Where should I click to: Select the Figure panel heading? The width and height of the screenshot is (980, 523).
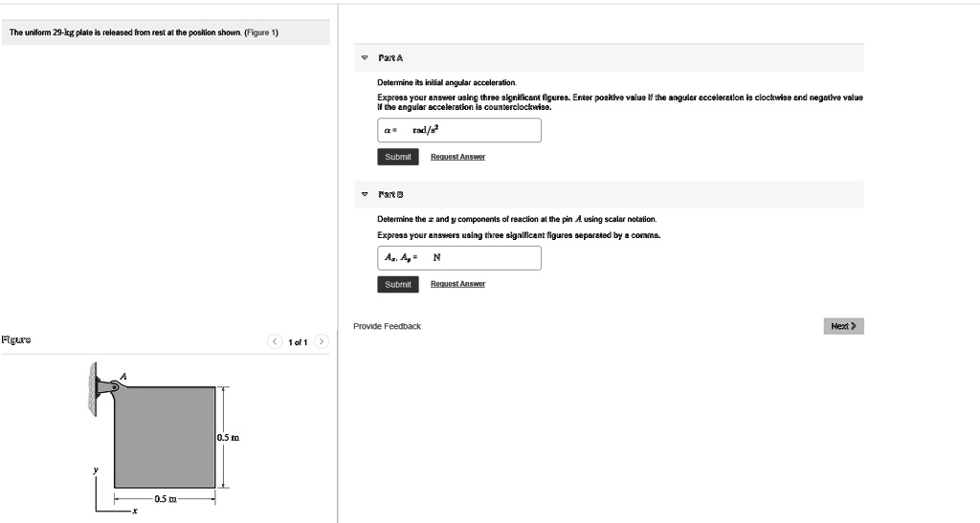click(16, 340)
